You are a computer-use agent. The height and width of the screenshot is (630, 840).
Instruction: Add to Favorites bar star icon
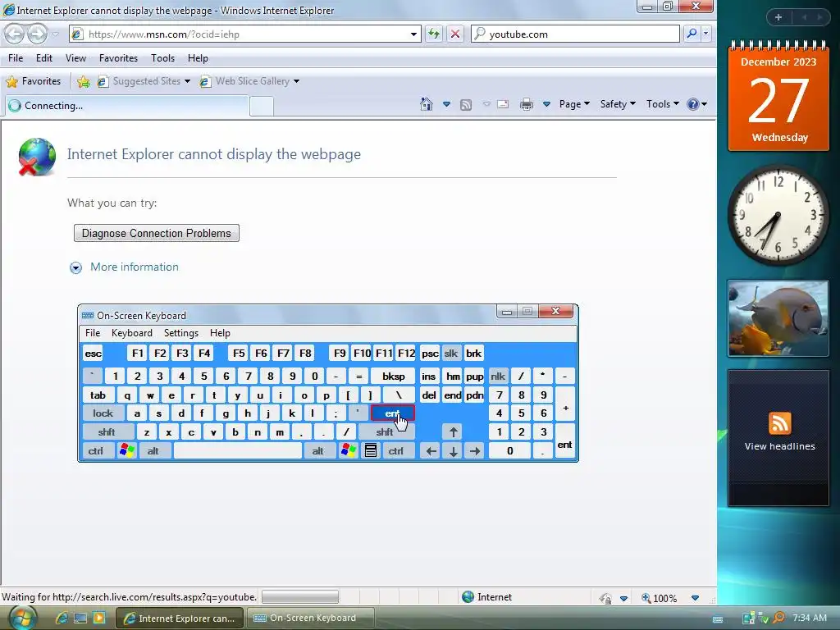pyautogui.click(x=83, y=81)
